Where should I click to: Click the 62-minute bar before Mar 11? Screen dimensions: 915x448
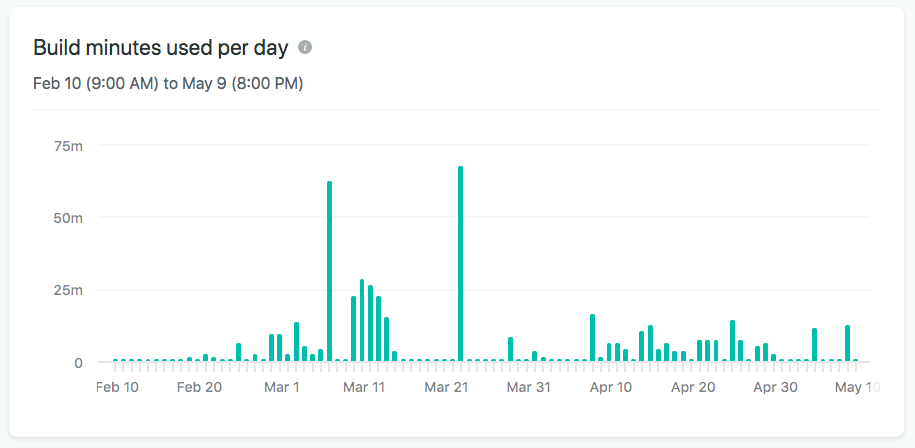[x=329, y=271]
